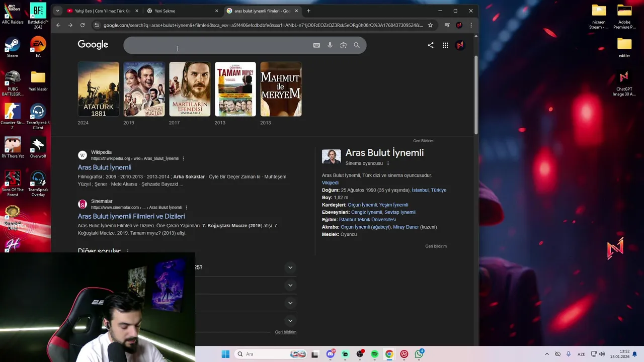
Task: Open a new tab with plus button
Action: click(x=308, y=11)
